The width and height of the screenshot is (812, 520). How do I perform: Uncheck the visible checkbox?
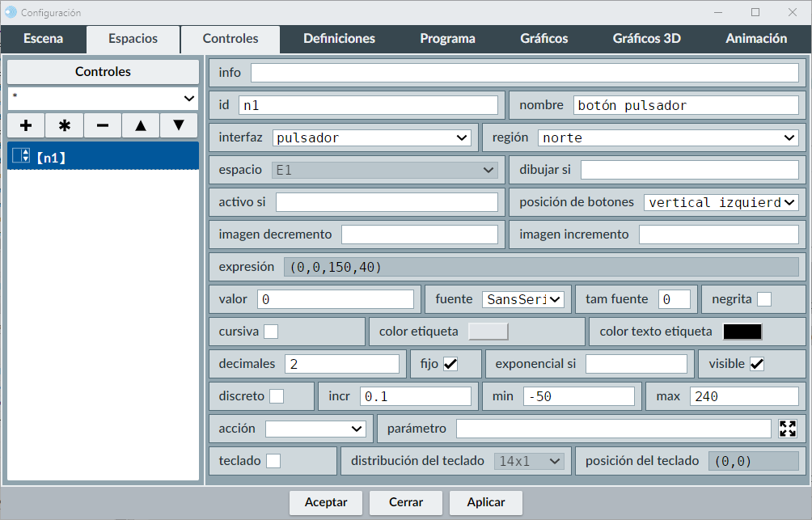pyautogui.click(x=757, y=364)
